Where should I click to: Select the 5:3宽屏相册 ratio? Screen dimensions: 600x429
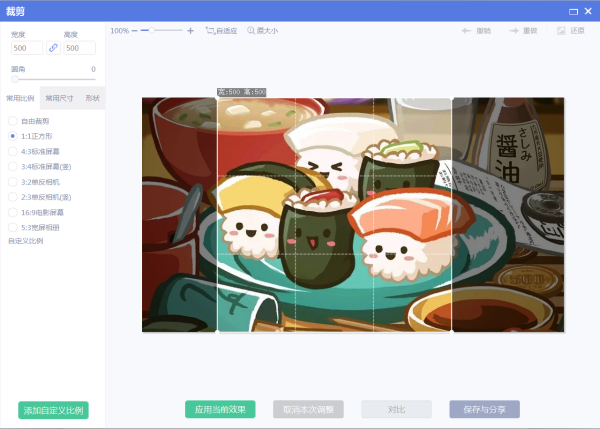click(34, 227)
